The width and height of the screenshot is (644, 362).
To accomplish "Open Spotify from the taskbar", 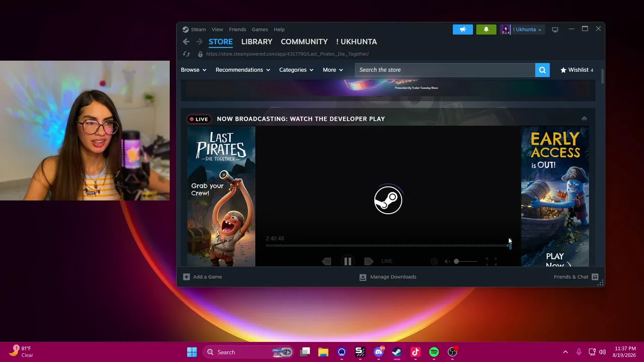I will coord(434,352).
